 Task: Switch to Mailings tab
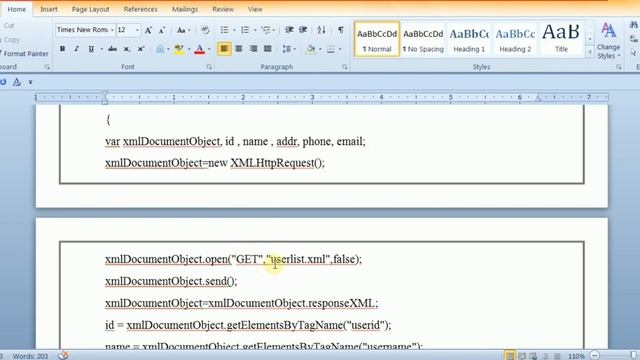pos(184,9)
